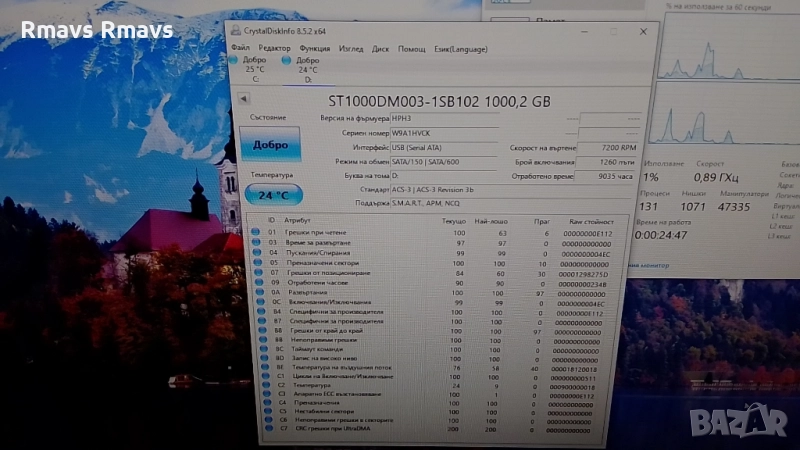Click the Добро health status button
The image size is (800, 450).
[270, 145]
